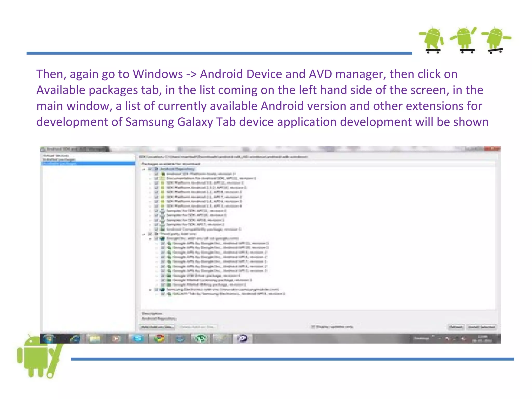This screenshot has height=399, width=532.
Task: Select Documentation for Android SDK tree item
Action: 211,178
